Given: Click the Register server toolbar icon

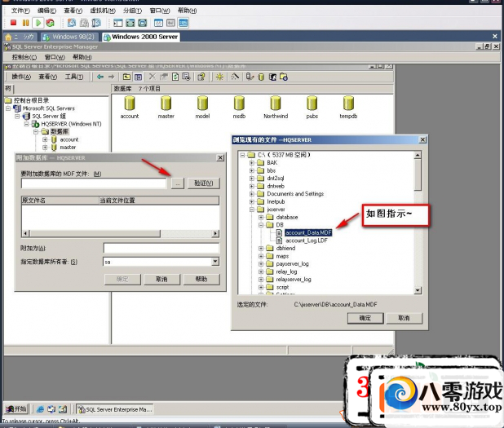Looking at the screenshot, I should (x=250, y=77).
